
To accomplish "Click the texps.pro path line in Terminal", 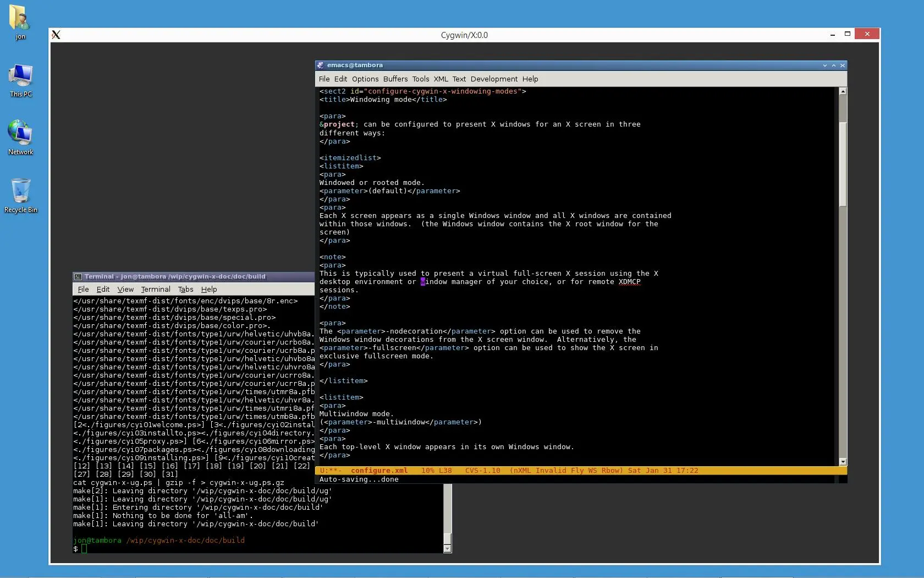I will [x=169, y=309].
